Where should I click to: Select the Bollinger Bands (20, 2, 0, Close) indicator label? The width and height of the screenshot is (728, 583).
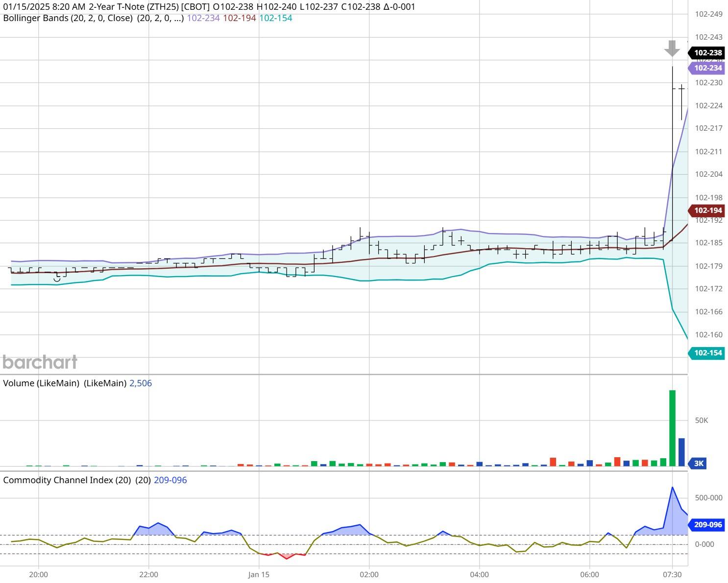tap(68, 18)
